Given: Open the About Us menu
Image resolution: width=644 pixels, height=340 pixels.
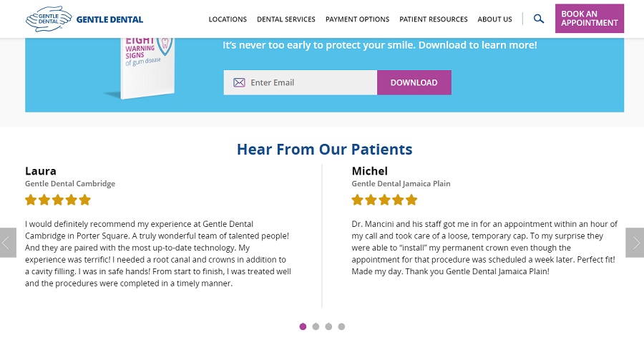Looking at the screenshot, I should click(494, 19).
